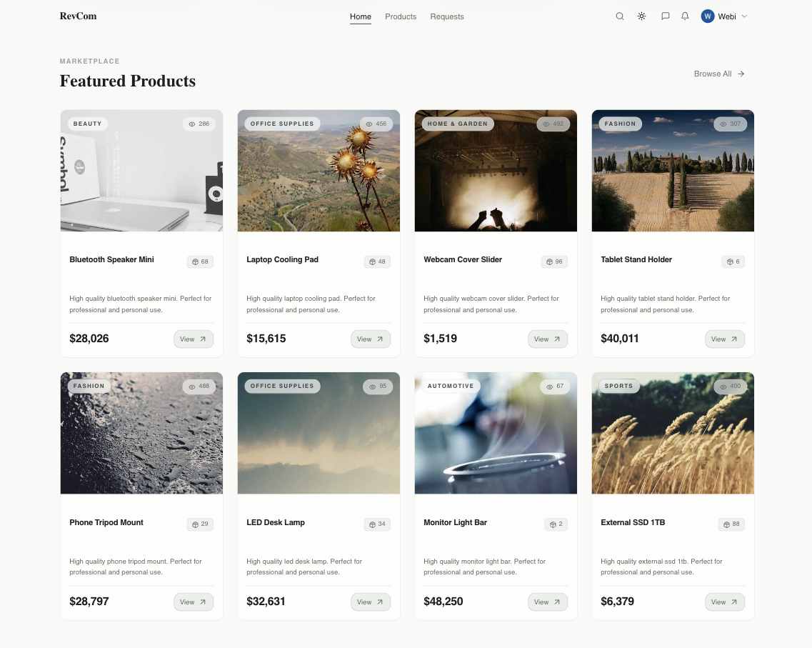
Task: Select the Automotive category badge
Action: [x=451, y=386]
